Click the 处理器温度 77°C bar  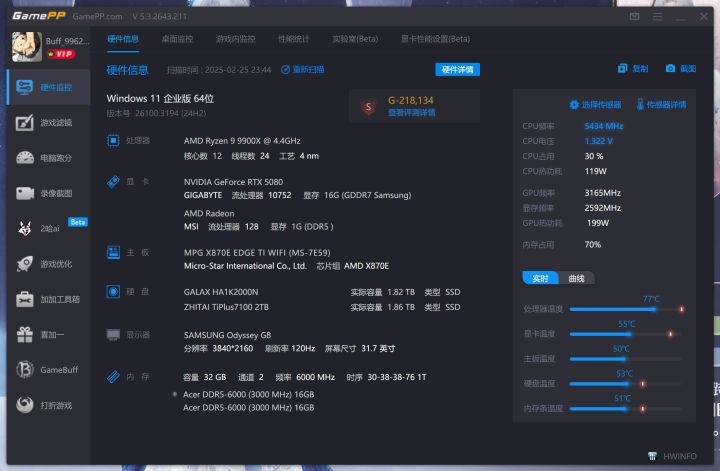click(x=627, y=309)
